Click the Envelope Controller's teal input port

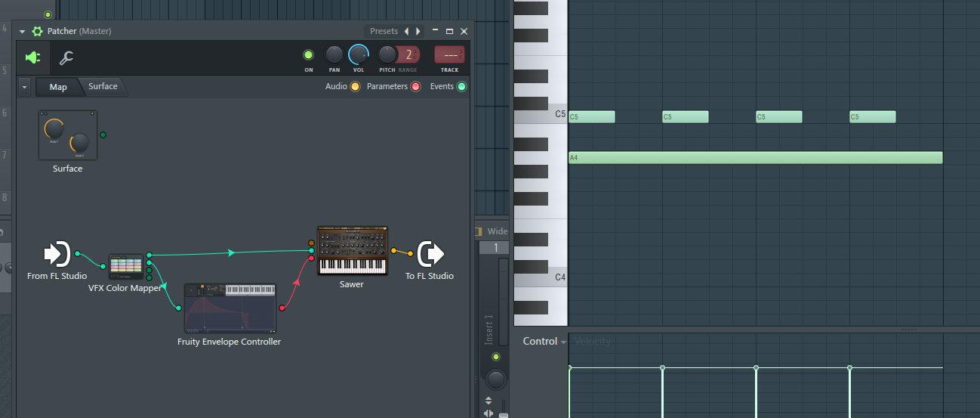point(179,308)
